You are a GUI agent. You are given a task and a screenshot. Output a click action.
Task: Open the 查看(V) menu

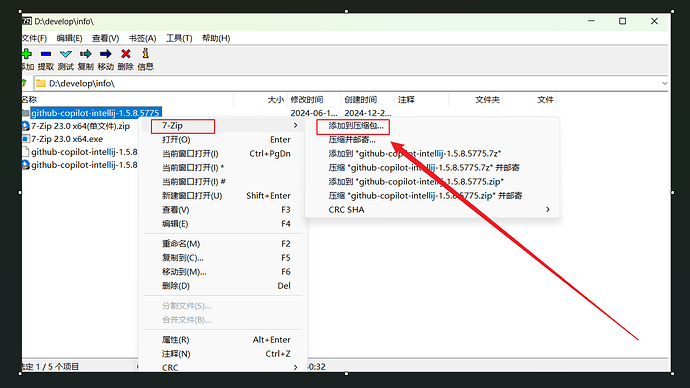tap(105, 38)
